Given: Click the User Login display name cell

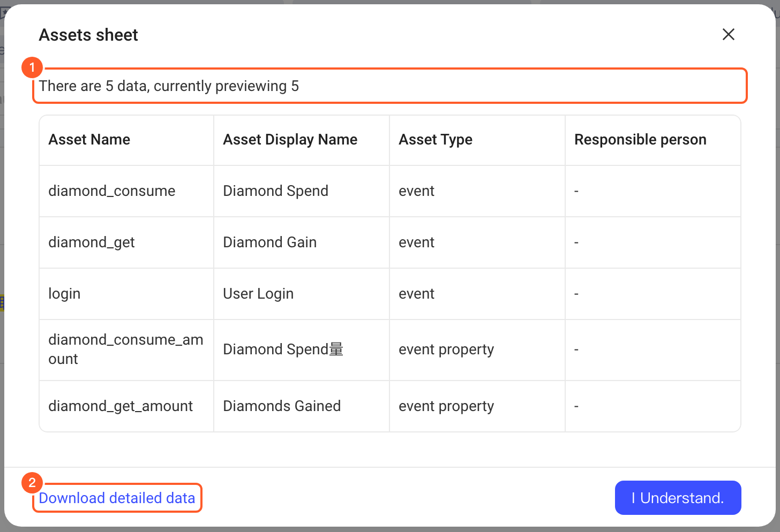Looking at the screenshot, I should click(x=302, y=294).
